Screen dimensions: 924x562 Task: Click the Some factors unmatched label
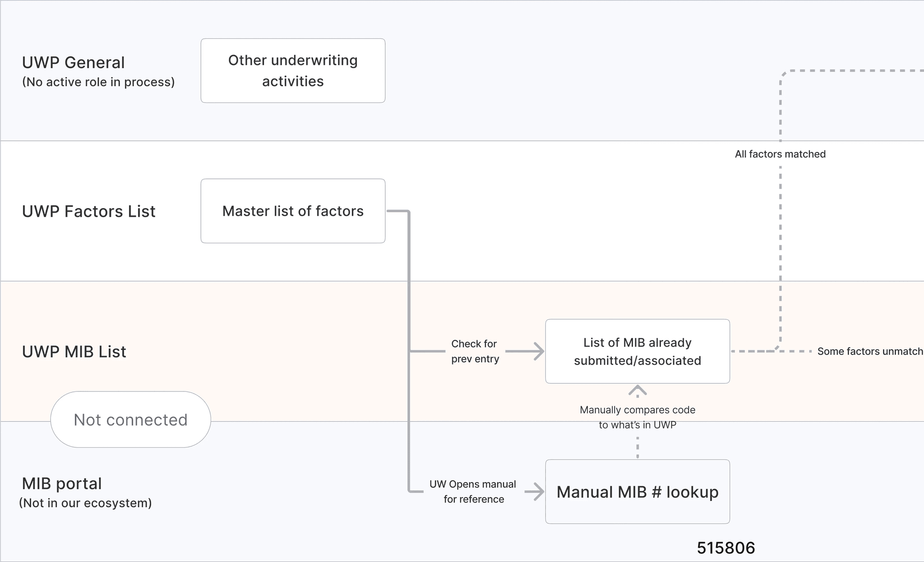click(869, 351)
